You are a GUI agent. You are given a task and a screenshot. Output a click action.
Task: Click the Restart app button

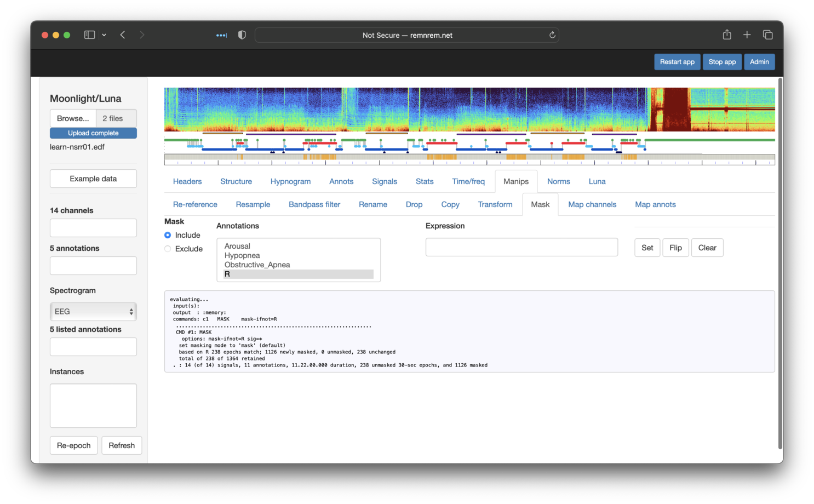677,62
